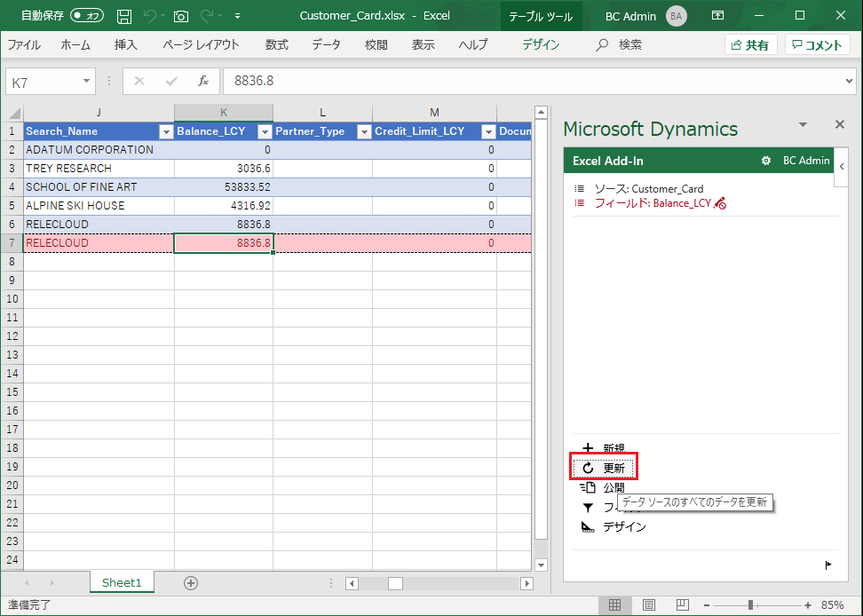
Task: Click the flag icon in add-in pane
Action: (828, 565)
